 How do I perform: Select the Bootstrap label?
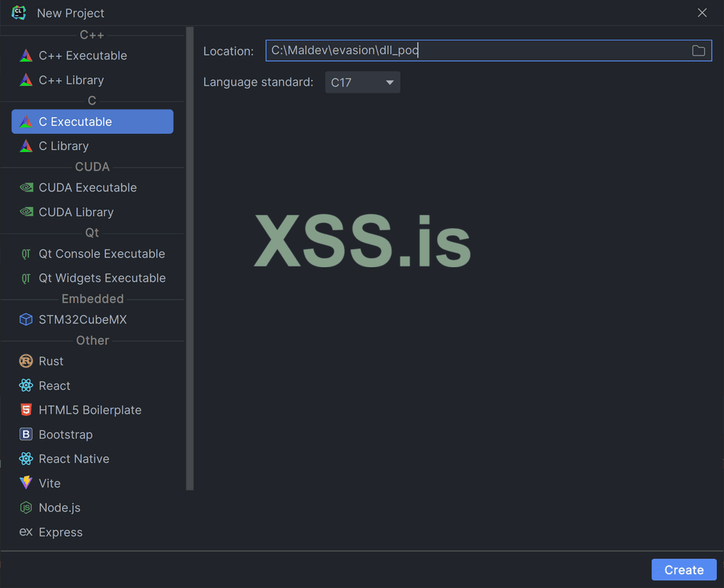click(x=66, y=435)
